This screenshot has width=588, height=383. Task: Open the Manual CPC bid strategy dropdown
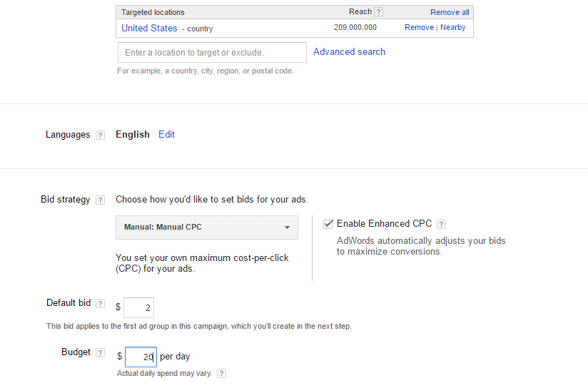(207, 227)
